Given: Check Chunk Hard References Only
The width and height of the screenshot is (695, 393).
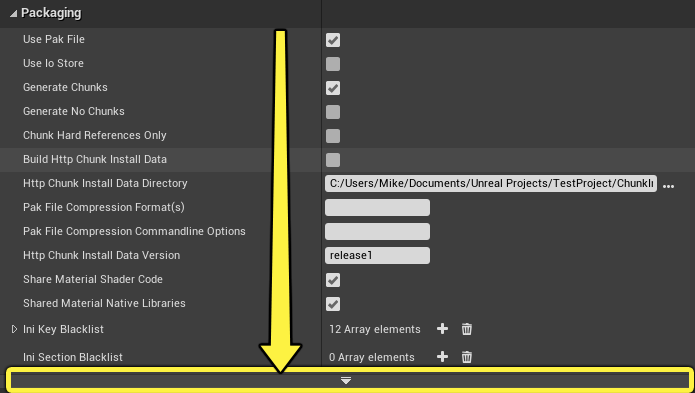Looking at the screenshot, I should click(333, 136).
